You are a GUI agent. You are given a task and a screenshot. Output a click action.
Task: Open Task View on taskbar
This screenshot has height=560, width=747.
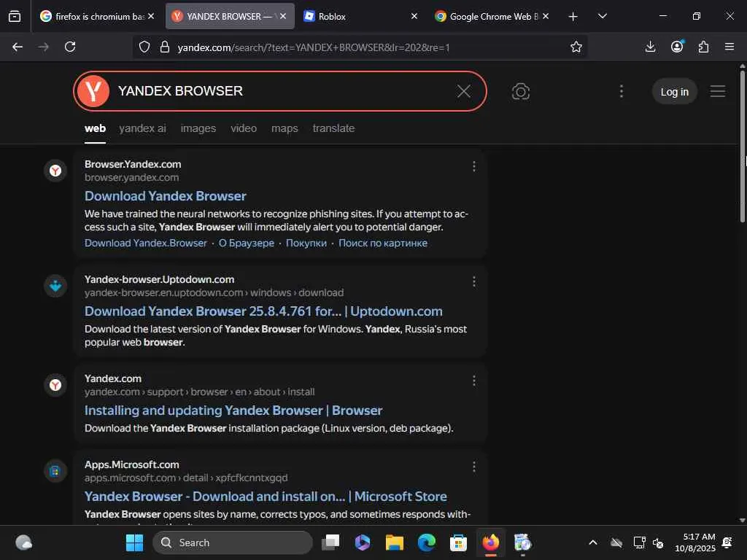[330, 542]
